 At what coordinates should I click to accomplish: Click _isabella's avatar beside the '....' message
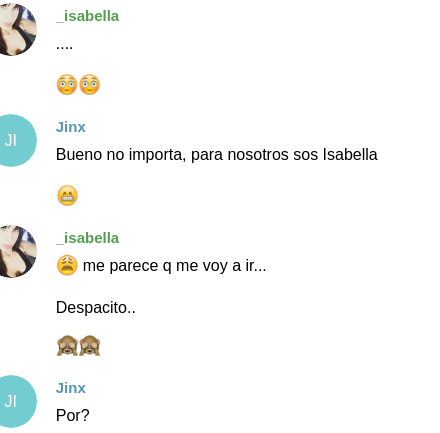pyautogui.click(x=15, y=29)
